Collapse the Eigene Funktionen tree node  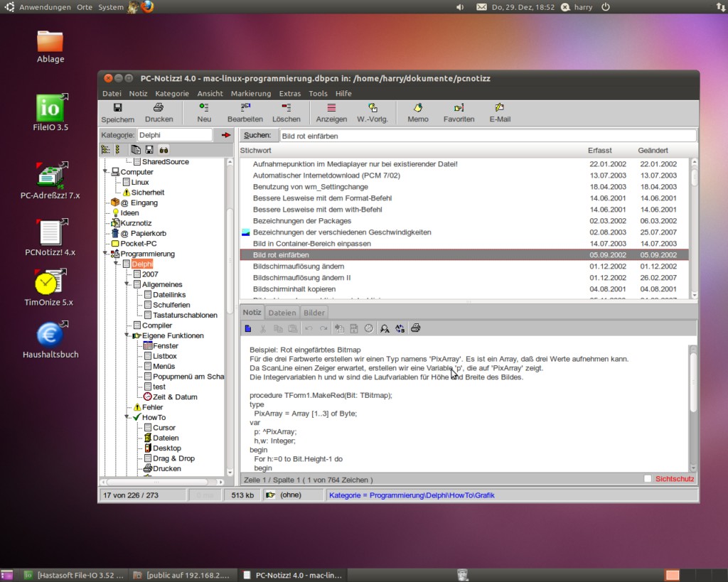click(x=127, y=335)
